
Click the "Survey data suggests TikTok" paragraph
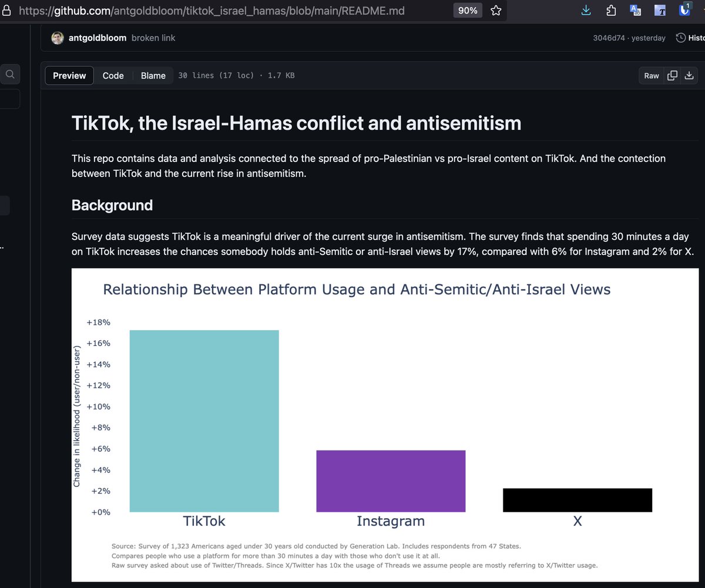pos(382,244)
